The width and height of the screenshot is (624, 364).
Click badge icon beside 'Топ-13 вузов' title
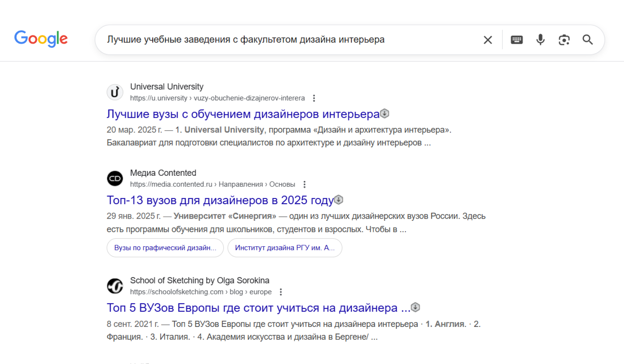(339, 200)
